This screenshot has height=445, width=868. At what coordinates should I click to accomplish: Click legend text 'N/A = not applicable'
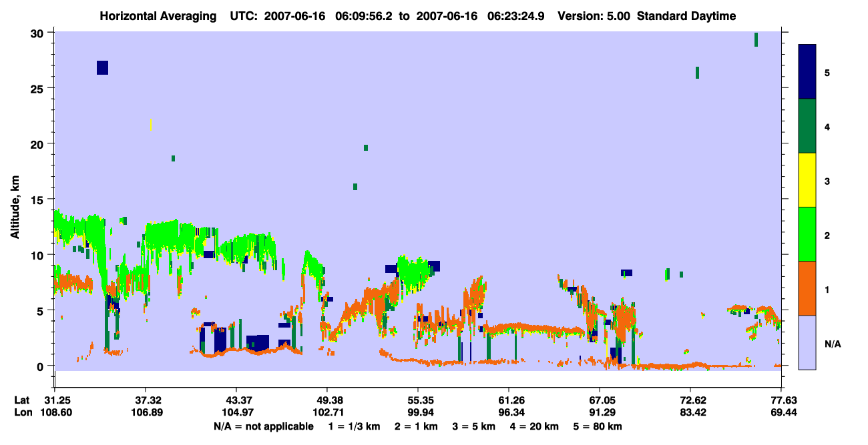click(x=264, y=426)
